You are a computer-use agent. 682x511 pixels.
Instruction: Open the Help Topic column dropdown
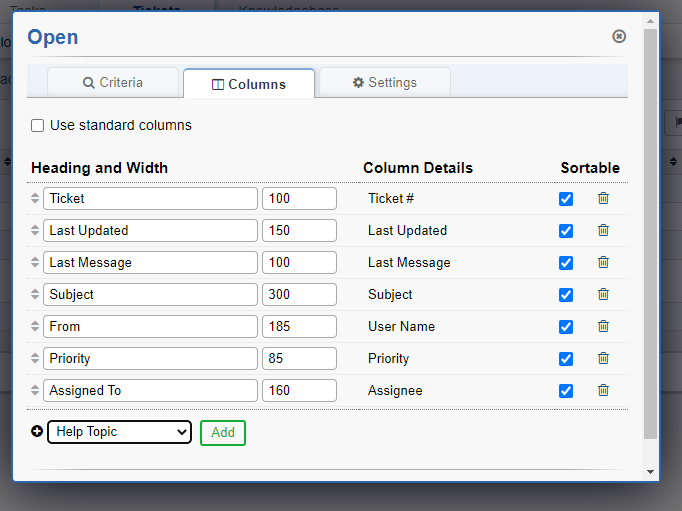[x=119, y=432]
